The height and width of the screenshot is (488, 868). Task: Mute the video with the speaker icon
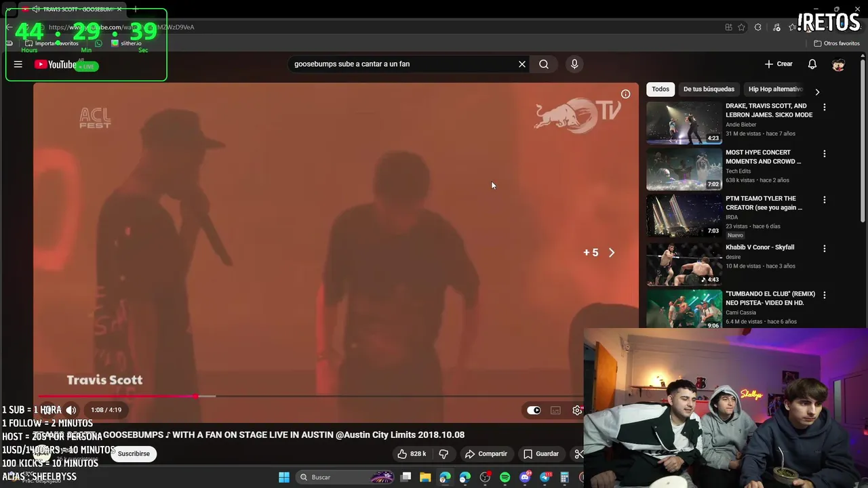point(71,410)
